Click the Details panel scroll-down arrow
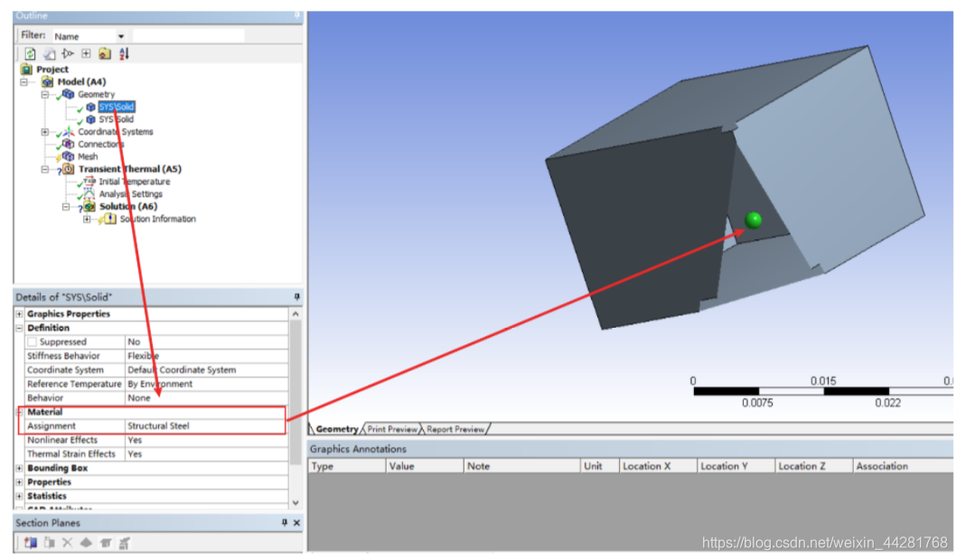Screen dimensions: 957x560 click(296, 503)
